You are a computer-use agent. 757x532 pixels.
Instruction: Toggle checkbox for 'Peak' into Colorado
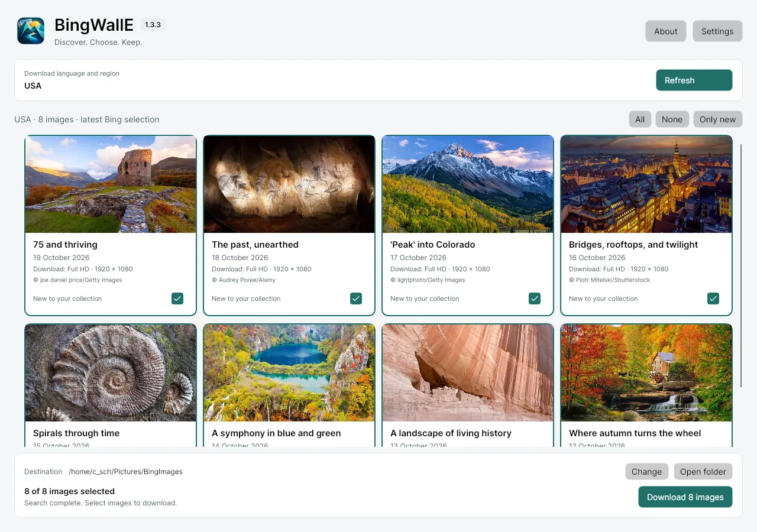(x=535, y=299)
